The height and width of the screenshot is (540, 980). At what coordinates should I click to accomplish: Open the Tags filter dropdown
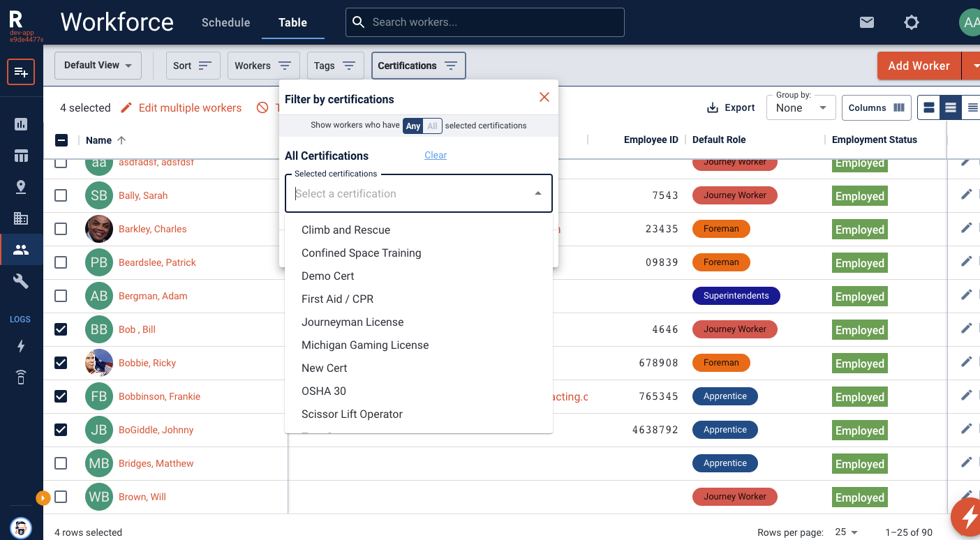tap(335, 66)
